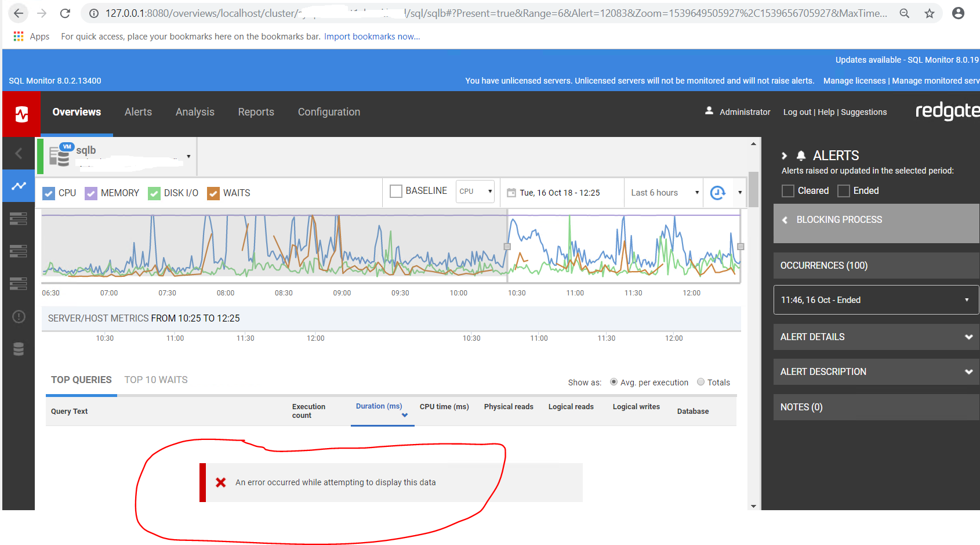Click the SQL Monitor red logo icon
The width and height of the screenshot is (980, 545).
coord(21,114)
